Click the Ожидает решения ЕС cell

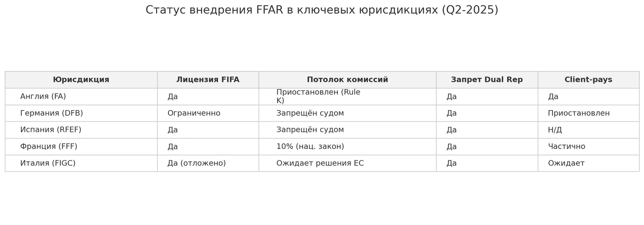pyautogui.click(x=320, y=164)
